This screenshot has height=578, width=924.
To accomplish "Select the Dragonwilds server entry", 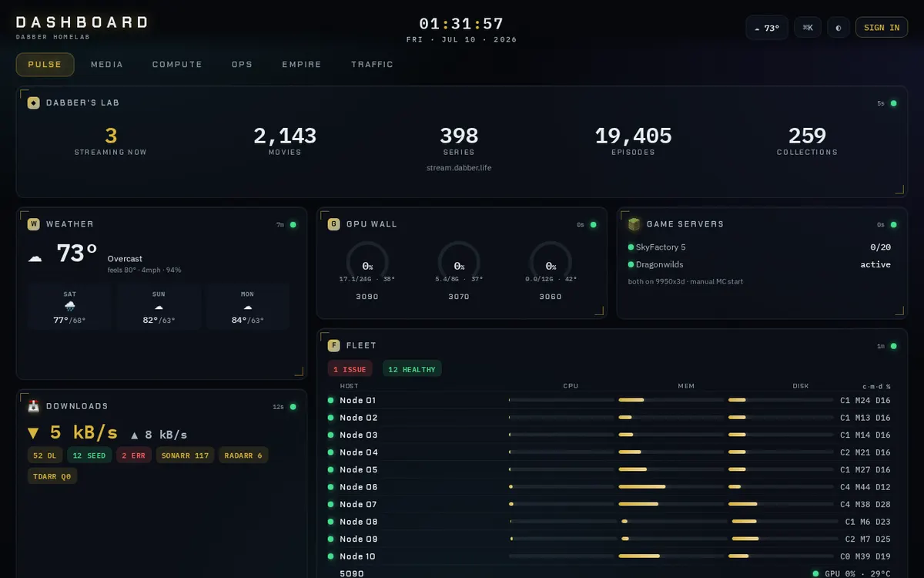I will [759, 264].
